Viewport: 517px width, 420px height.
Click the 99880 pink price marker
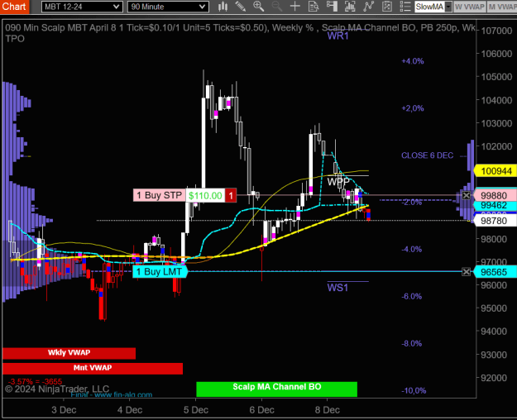tap(495, 195)
